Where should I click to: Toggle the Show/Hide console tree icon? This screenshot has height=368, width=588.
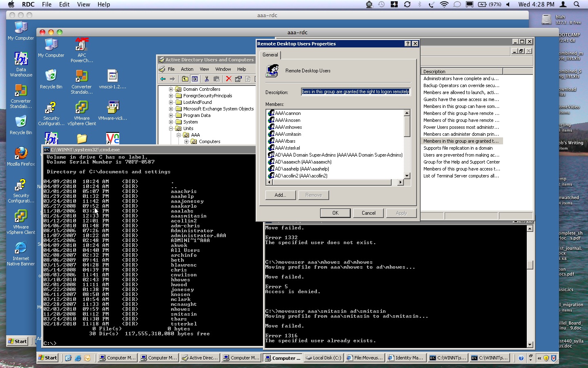point(195,79)
